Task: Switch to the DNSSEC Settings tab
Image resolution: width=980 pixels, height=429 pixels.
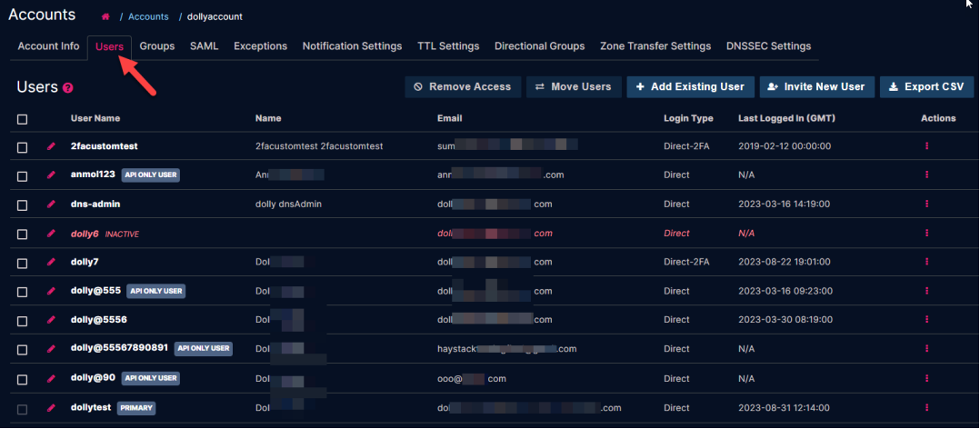Action: [768, 46]
